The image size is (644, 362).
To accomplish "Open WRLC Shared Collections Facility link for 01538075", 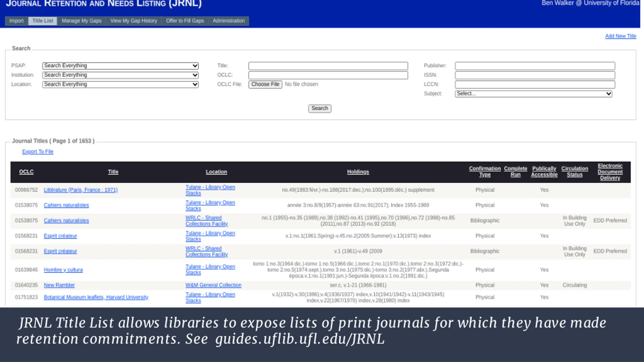I will pos(207,221).
